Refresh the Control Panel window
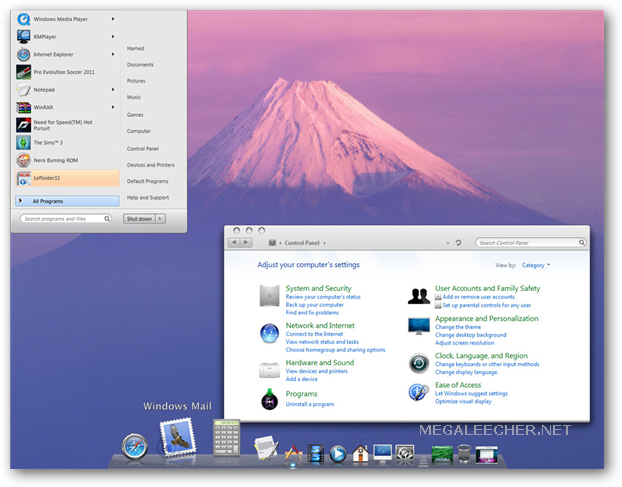 pyautogui.click(x=459, y=242)
